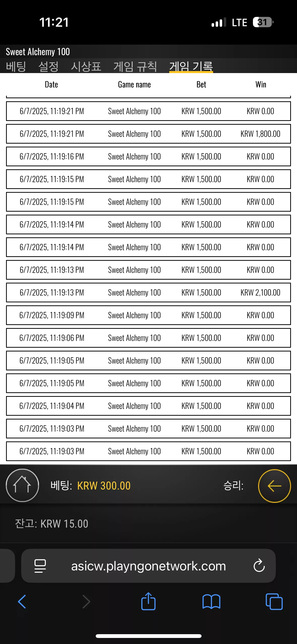Viewport: 297px width, 644px height.
Task: Select the 게임 기록 tab
Action: point(191,67)
